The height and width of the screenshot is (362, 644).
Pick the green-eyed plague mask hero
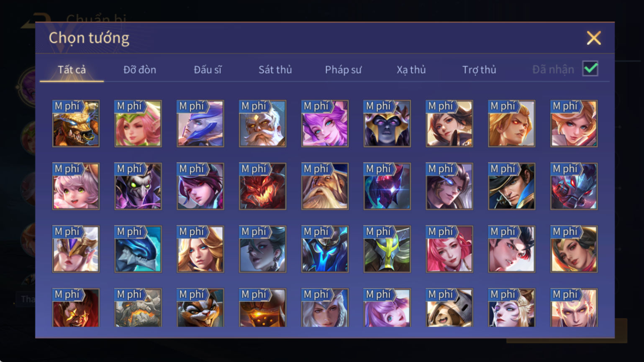point(138,186)
